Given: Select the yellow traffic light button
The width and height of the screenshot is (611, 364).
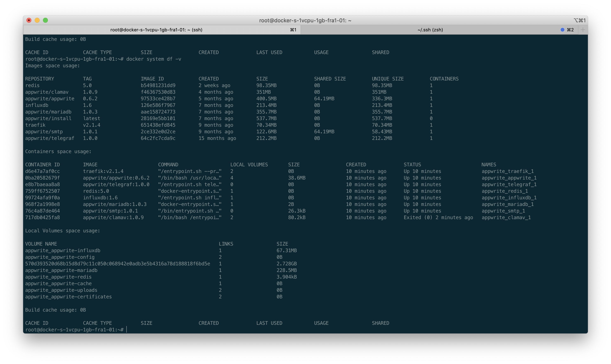Looking at the screenshot, I should tap(37, 20).
